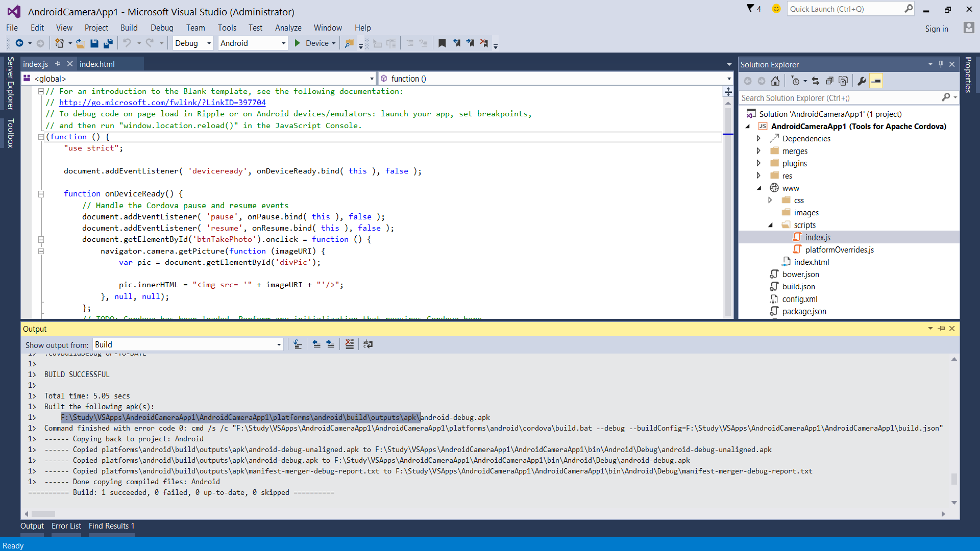
Task: Click the Save All icon
Action: 108,43
